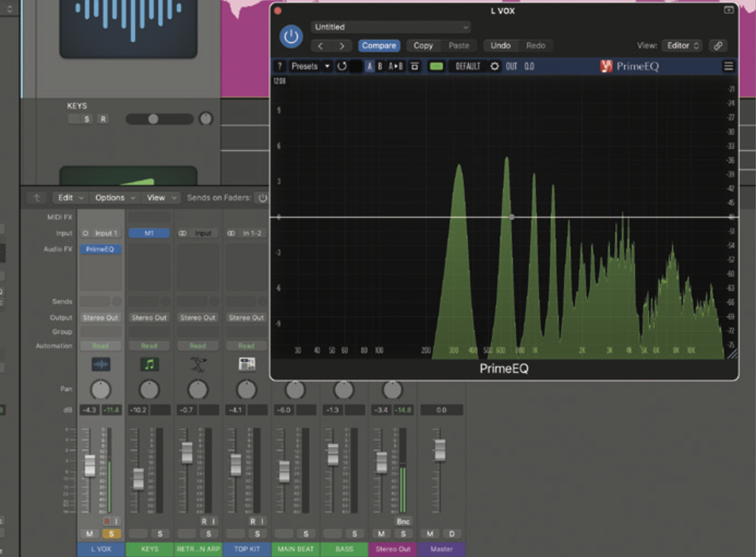Click the Compare button in the plugin header

click(x=379, y=45)
